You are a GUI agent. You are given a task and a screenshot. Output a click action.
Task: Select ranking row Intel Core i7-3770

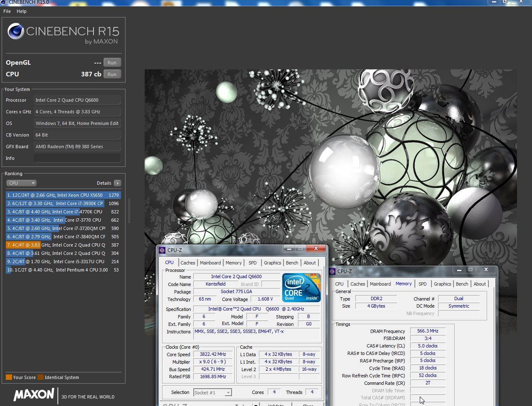63,220
